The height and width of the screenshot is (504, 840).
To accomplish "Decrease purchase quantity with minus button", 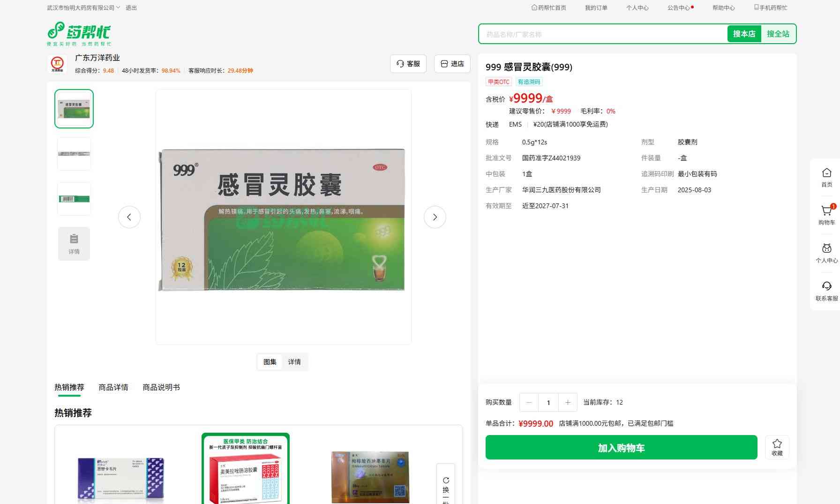I will (529, 402).
